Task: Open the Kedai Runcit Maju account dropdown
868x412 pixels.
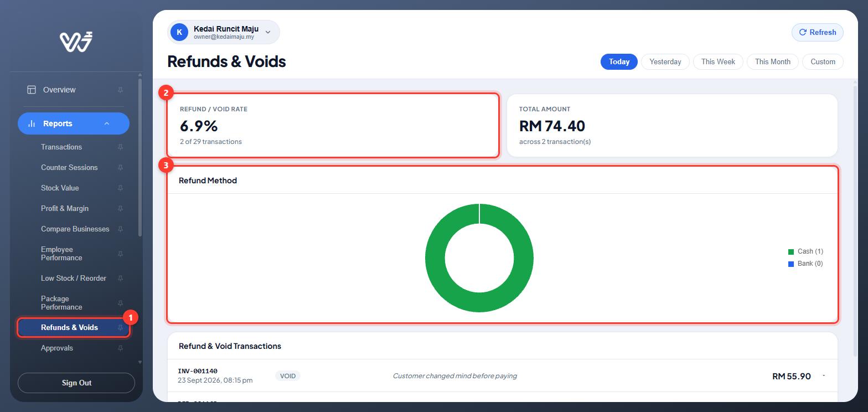Action: coord(224,32)
